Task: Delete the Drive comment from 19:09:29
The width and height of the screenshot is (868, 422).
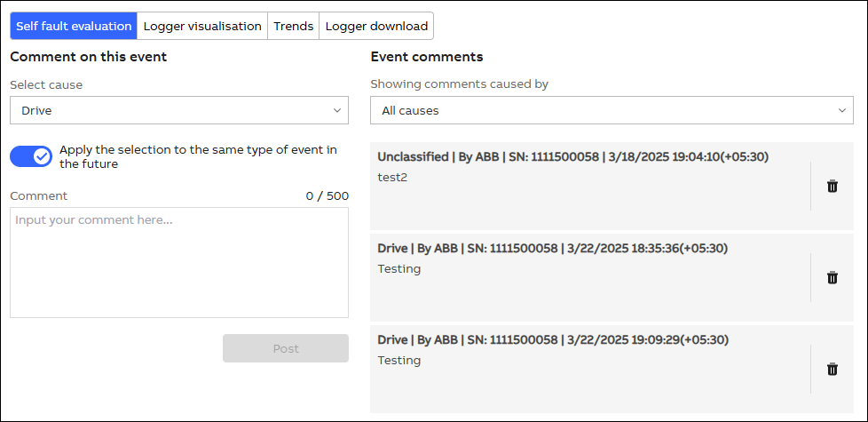Action: point(832,369)
